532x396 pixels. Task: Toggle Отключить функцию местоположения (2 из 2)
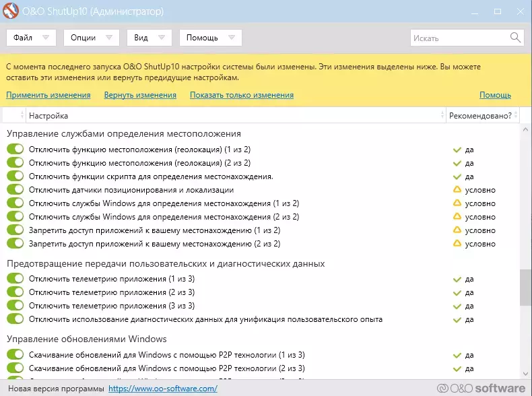click(15, 162)
